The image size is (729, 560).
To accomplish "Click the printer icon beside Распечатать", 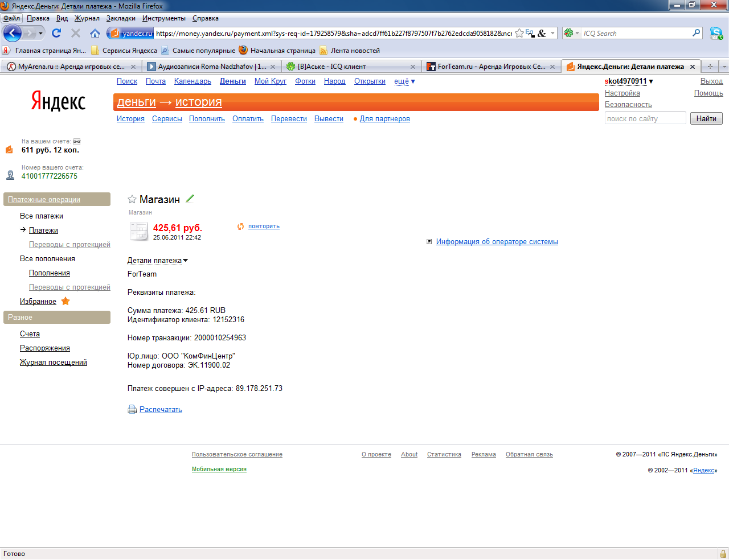I will tap(132, 409).
